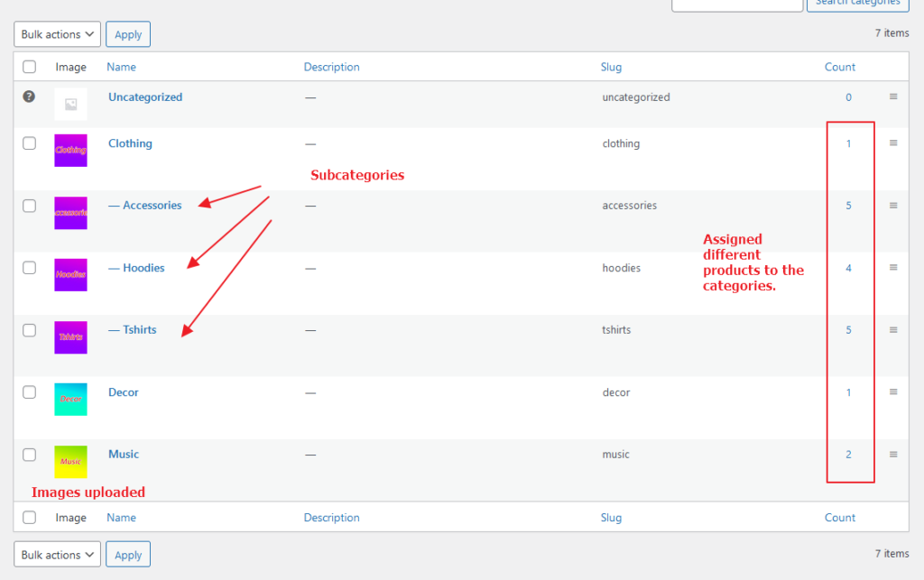Screen dimensions: 924x580
Task: Click the drag handle for Accessories row
Action: pyautogui.click(x=893, y=206)
